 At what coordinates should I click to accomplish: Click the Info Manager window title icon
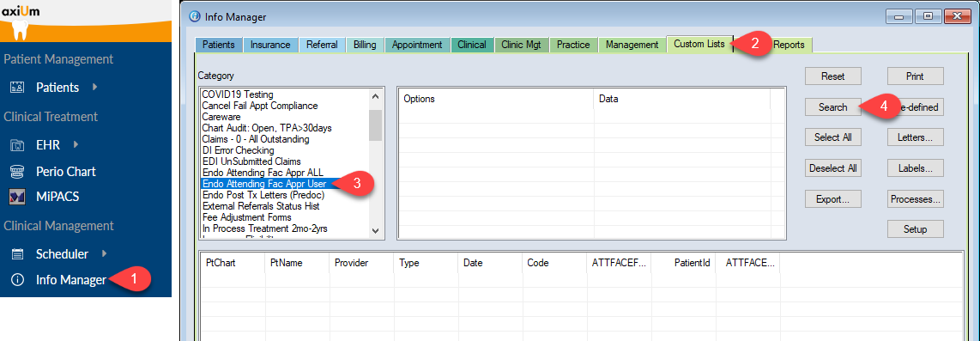[195, 16]
